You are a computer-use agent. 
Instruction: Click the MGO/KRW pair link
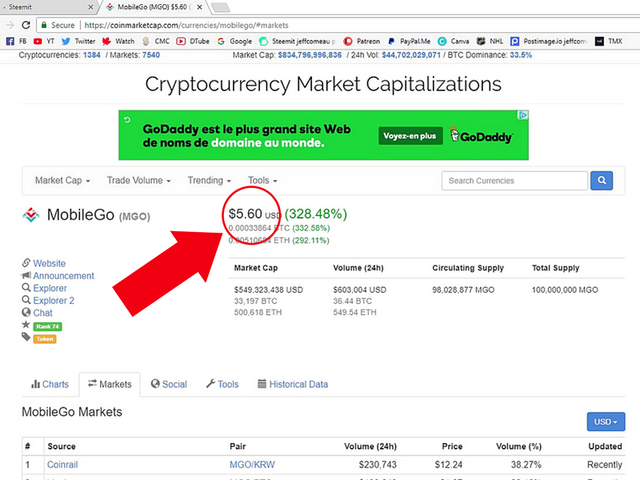click(252, 464)
